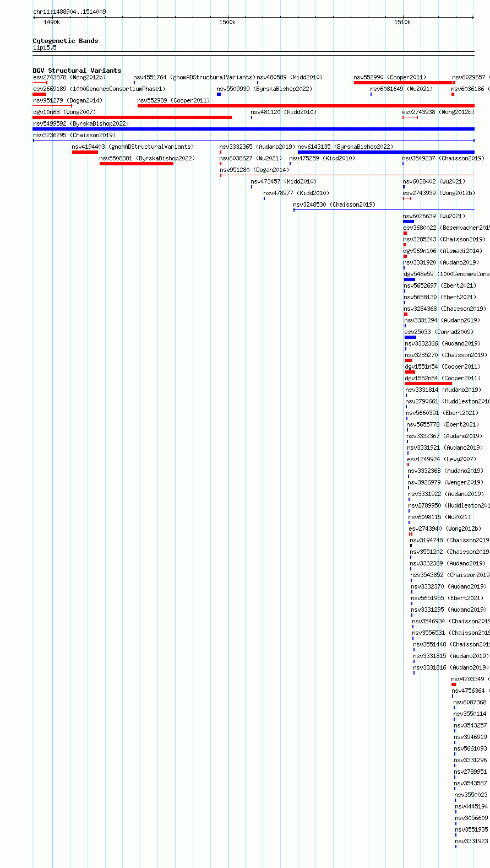
Task: Click nsv6038402 (Wu2021) label
Action: pos(434,181)
